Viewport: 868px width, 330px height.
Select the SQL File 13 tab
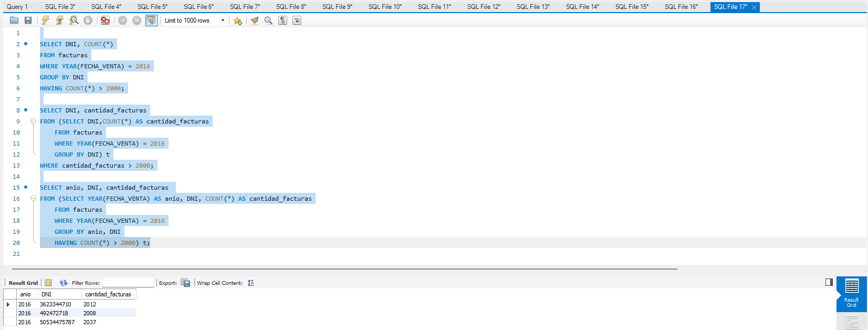point(533,7)
